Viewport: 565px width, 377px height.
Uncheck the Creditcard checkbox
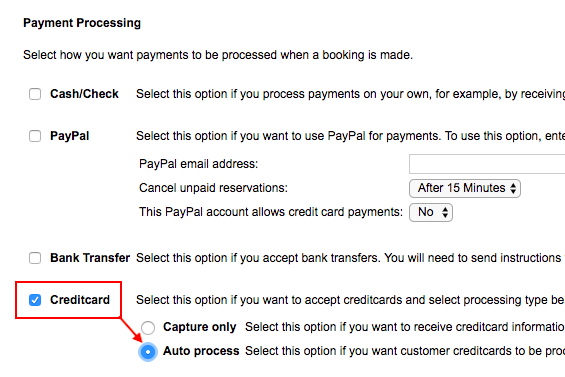coord(35,300)
